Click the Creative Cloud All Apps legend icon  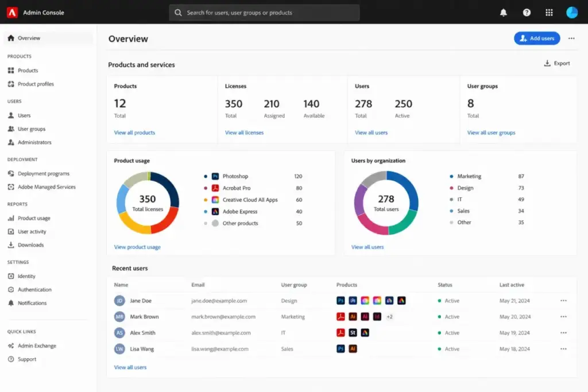(215, 200)
